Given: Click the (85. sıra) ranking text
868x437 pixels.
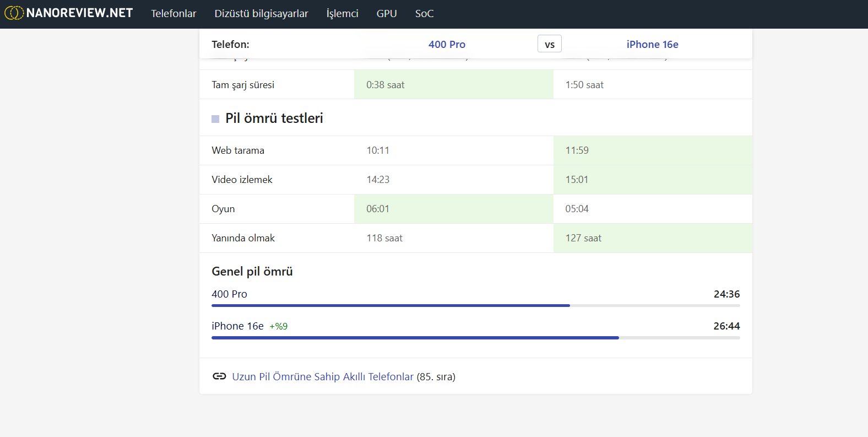Looking at the screenshot, I should pyautogui.click(x=436, y=377).
